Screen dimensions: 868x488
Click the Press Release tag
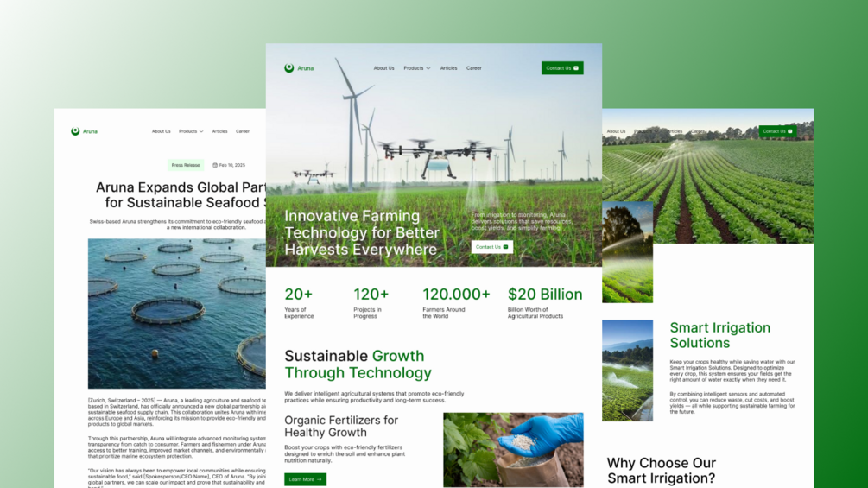point(186,165)
